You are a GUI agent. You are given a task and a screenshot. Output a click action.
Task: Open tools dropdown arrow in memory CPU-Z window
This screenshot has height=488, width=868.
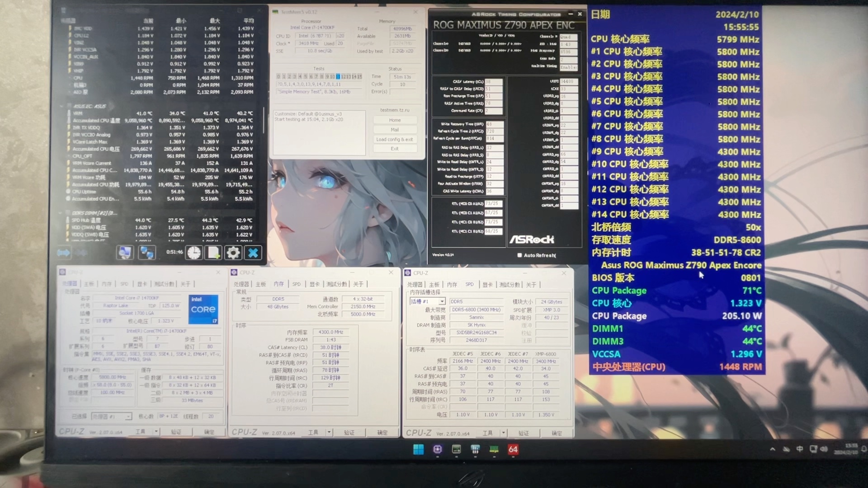pyautogui.click(x=329, y=432)
